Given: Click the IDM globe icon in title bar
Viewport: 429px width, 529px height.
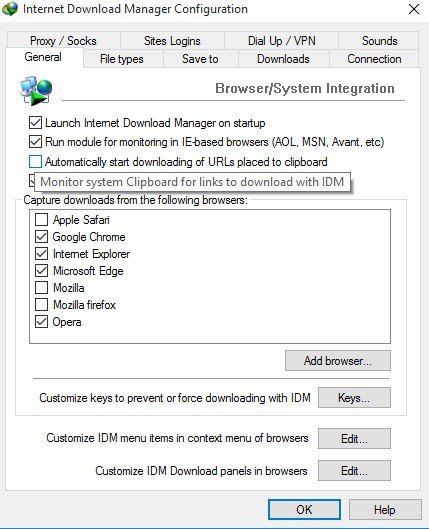Looking at the screenshot, I should click(9, 9).
